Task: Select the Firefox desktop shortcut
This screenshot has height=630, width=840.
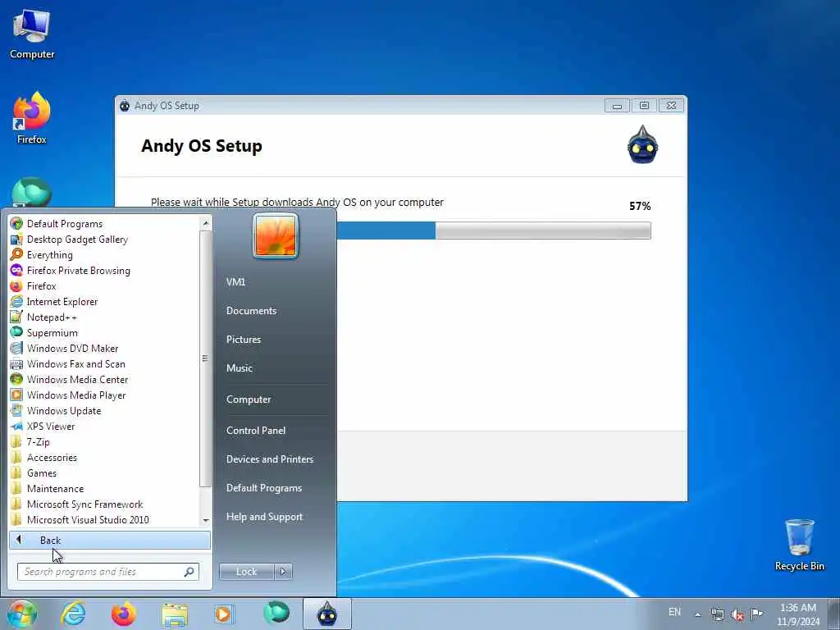Action: coord(32,118)
